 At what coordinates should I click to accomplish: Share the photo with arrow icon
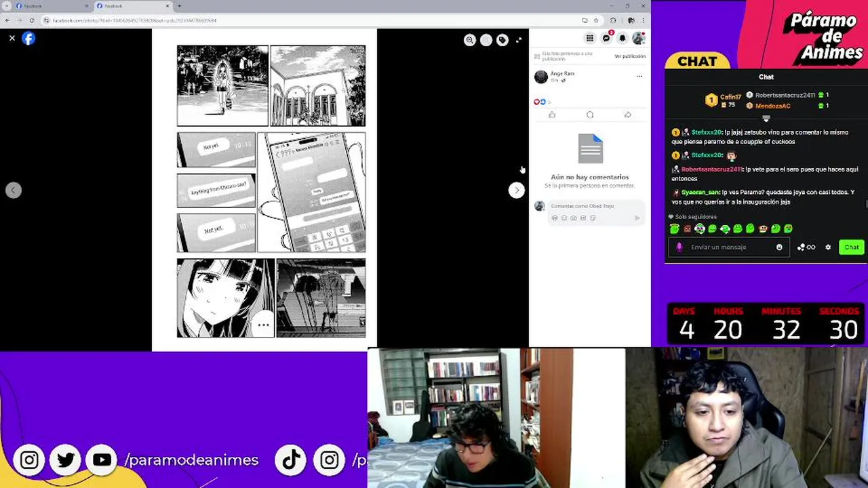(628, 115)
